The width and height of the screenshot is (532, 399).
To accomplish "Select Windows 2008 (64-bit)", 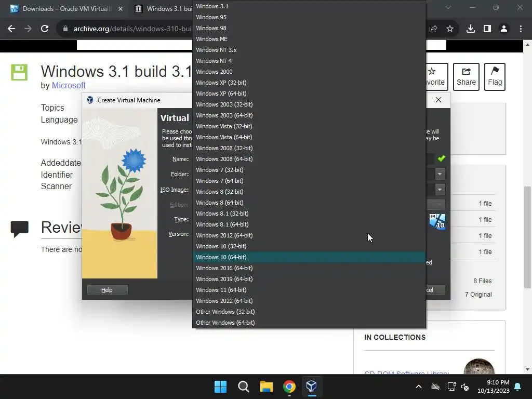I will coord(309,159).
